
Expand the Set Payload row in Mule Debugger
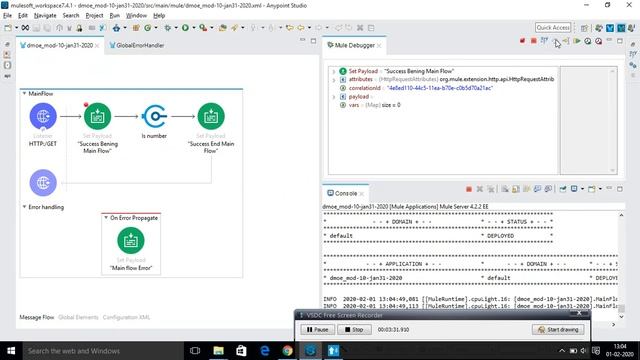click(x=334, y=71)
